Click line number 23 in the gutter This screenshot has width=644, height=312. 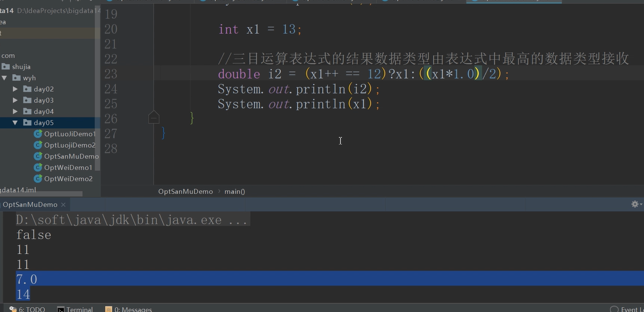[111, 74]
